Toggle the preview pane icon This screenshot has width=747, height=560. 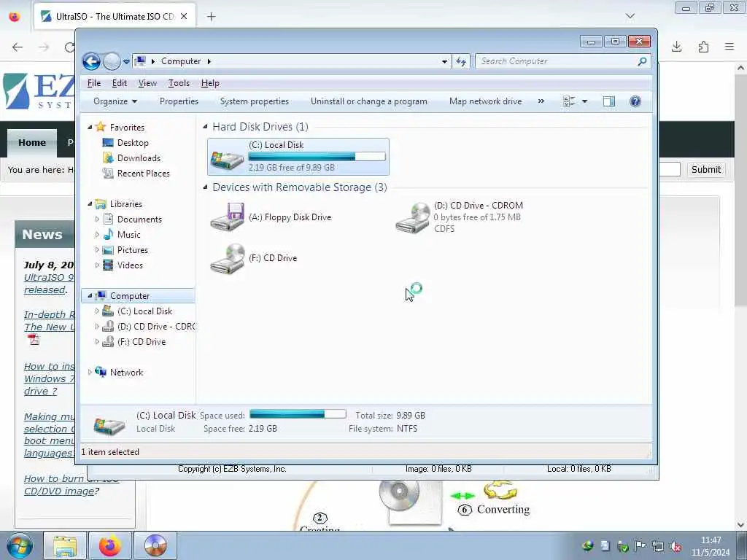(609, 101)
